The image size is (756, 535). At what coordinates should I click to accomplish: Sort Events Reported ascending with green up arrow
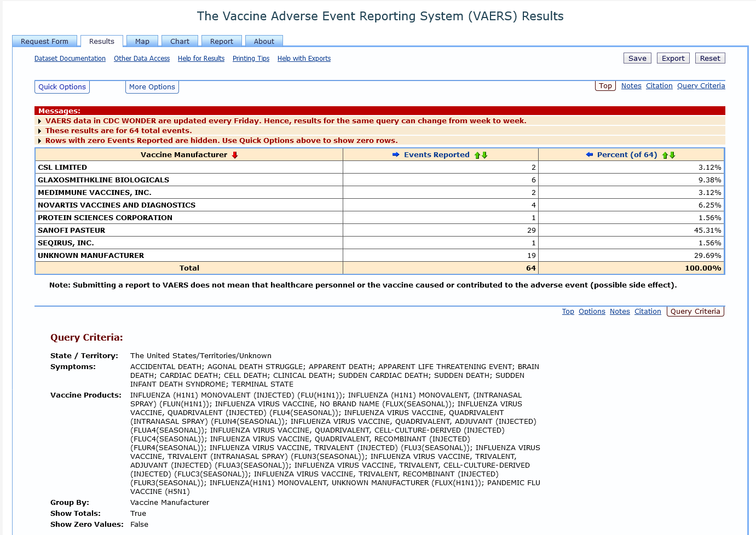(477, 156)
